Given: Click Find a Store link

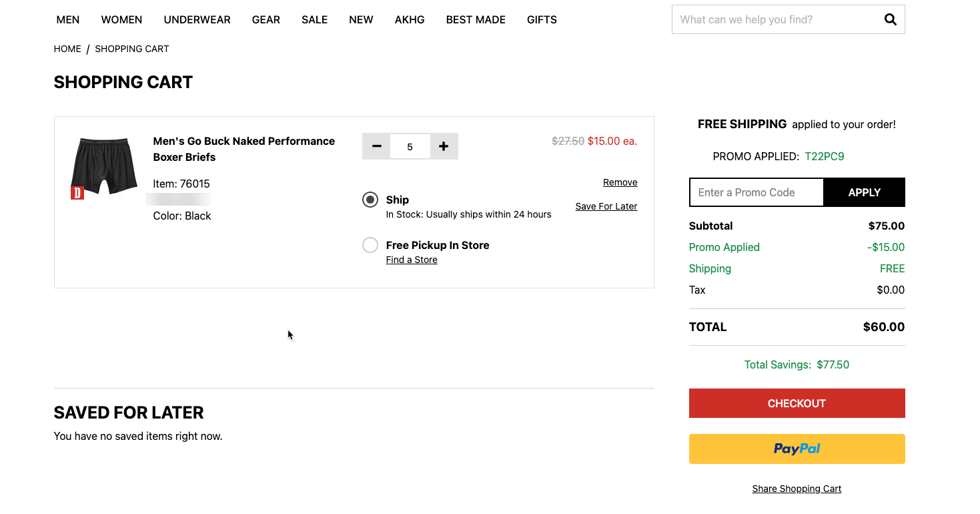Looking at the screenshot, I should tap(412, 260).
